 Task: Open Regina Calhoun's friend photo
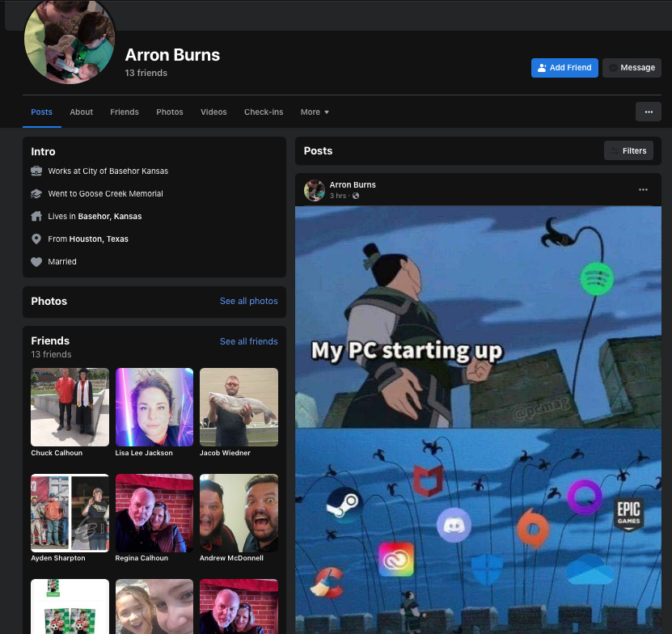click(154, 513)
